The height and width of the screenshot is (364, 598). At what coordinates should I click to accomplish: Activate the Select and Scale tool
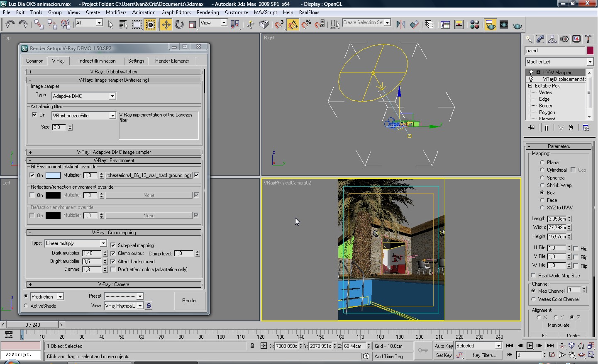(x=193, y=25)
